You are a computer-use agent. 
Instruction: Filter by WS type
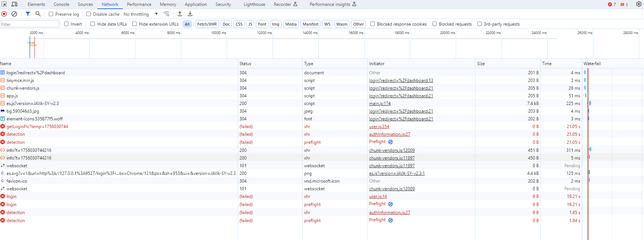327,24
